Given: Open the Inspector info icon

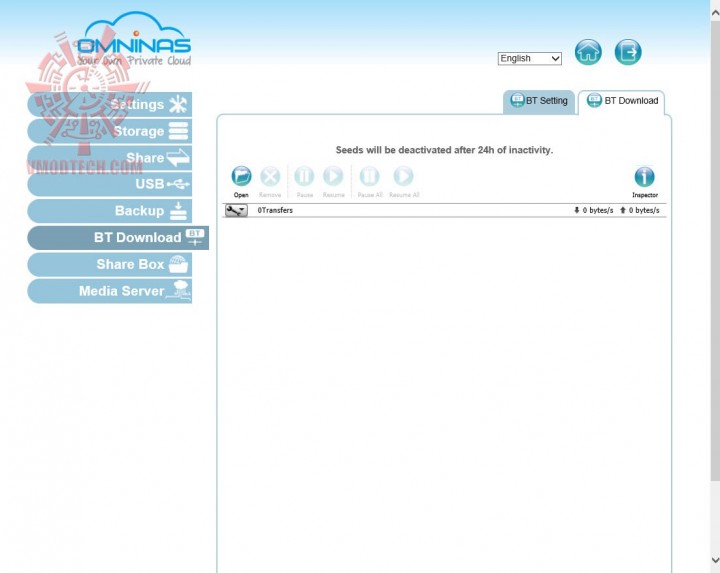Looking at the screenshot, I should pos(645,177).
